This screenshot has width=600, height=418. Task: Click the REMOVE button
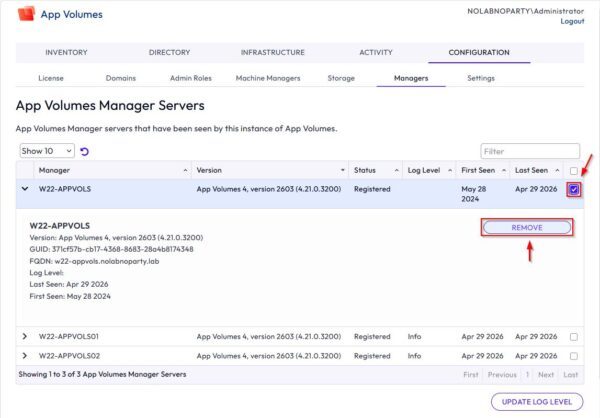click(x=527, y=227)
